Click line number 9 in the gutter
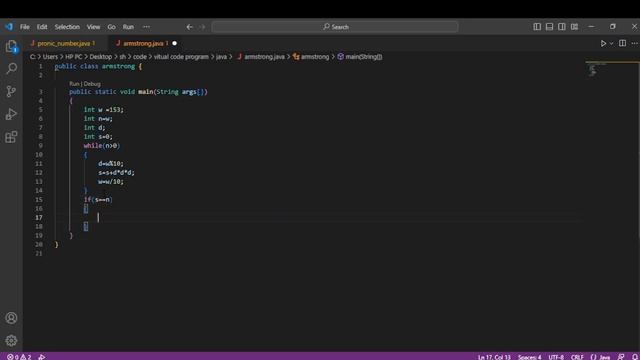The height and width of the screenshot is (360, 640). tap(40, 146)
